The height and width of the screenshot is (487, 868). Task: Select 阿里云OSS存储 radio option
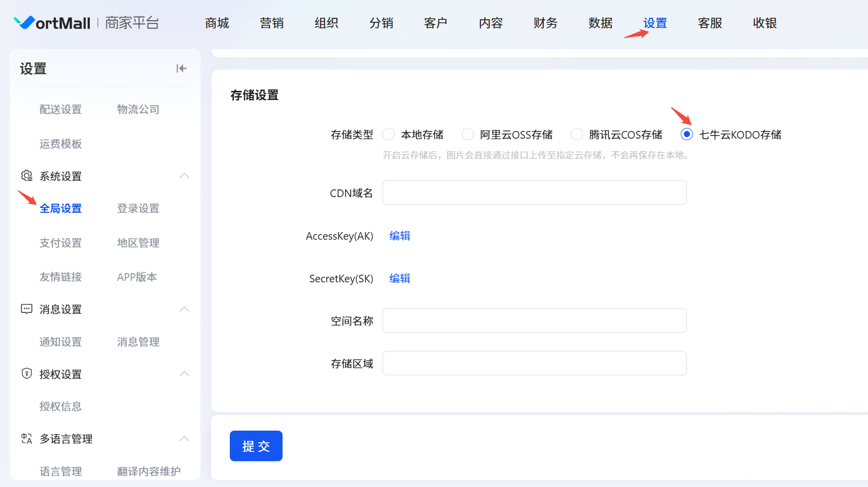468,135
